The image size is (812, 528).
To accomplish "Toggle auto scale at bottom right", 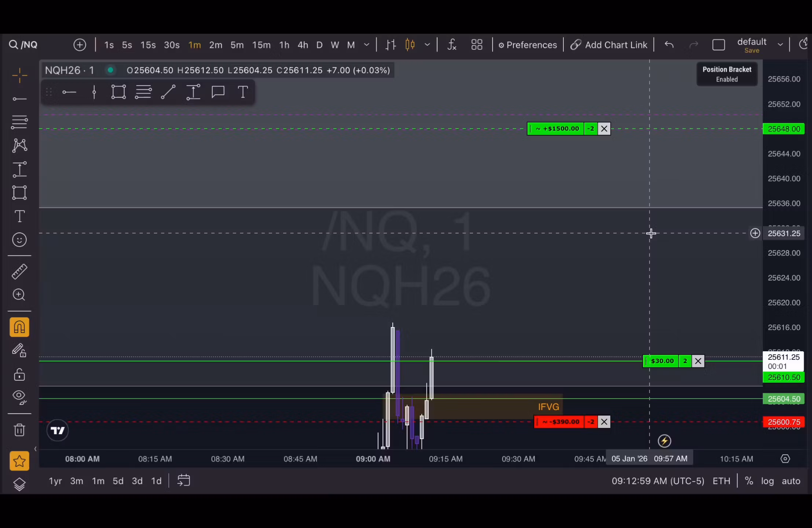I will [x=791, y=481].
